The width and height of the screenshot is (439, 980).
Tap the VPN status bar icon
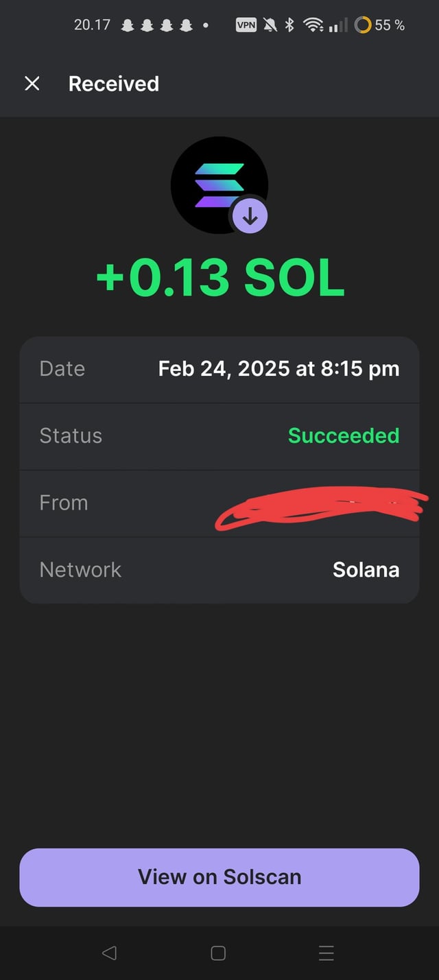point(246,25)
